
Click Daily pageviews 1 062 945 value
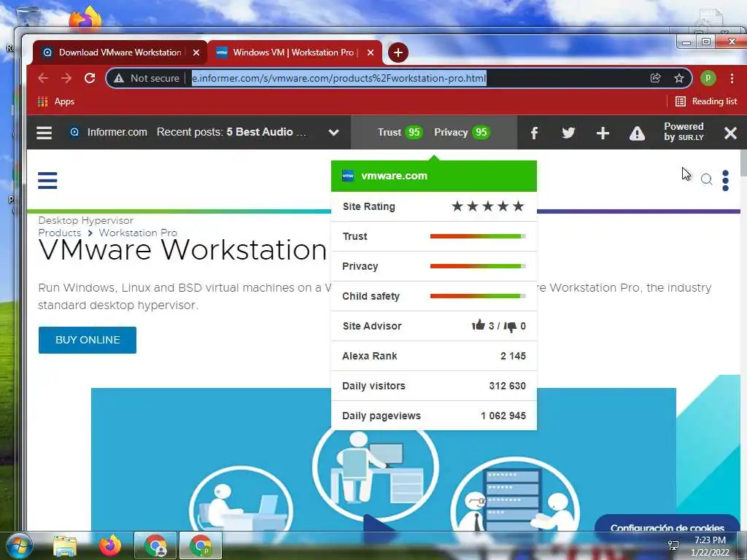click(503, 416)
